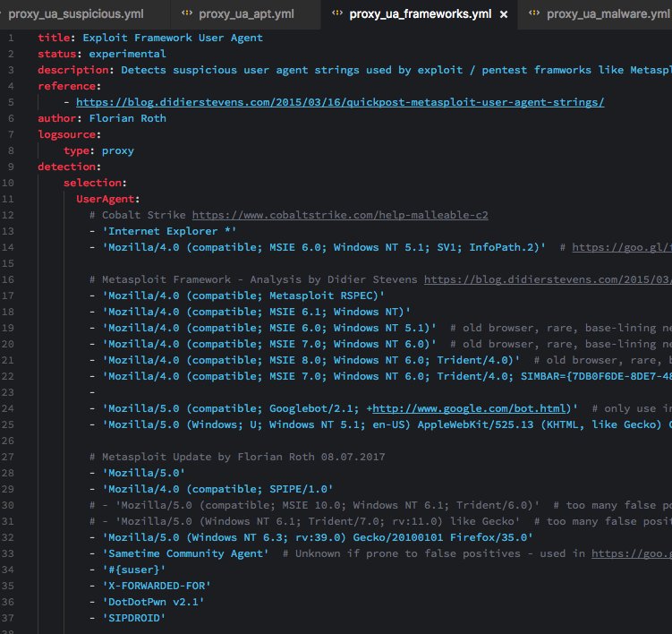Click the file icon on proxy_ua_apt.yml tab
This screenshot has height=634, width=672.
pos(187,13)
